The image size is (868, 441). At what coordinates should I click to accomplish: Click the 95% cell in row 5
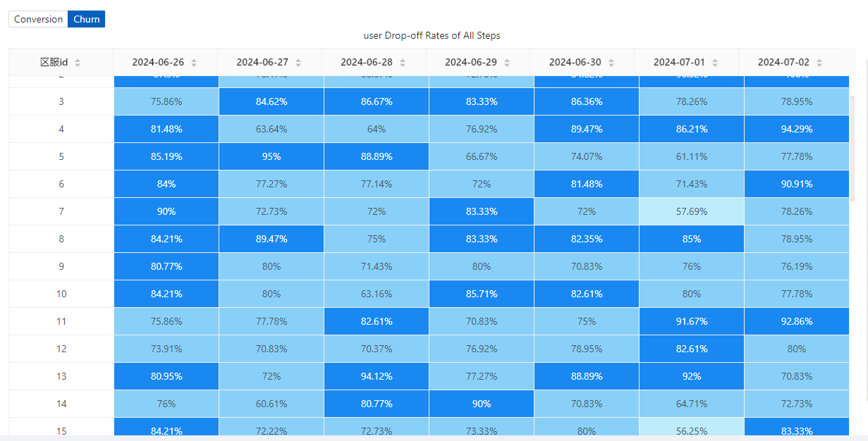pyautogui.click(x=271, y=156)
